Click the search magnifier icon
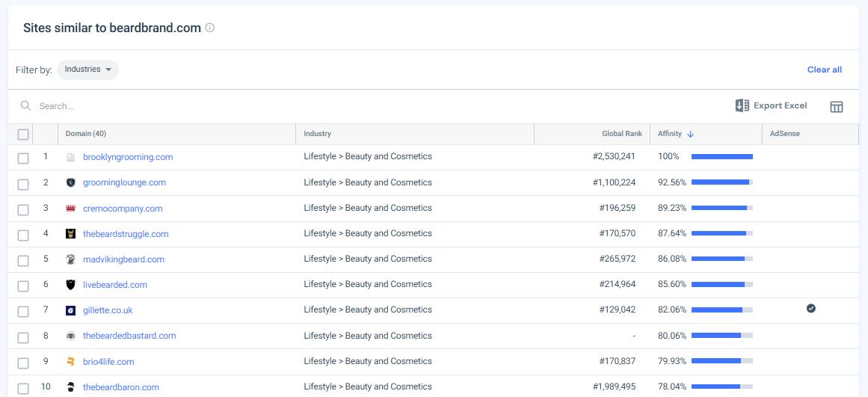Viewport: 868px width, 397px height. coord(25,105)
